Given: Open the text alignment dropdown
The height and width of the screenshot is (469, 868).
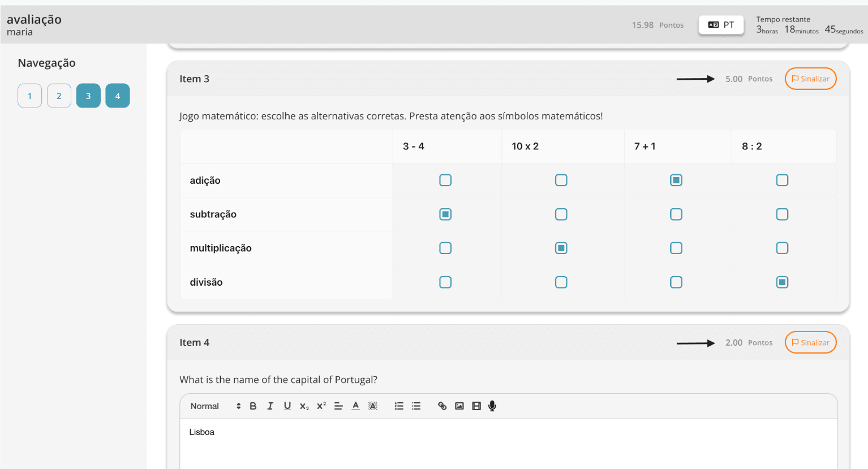Looking at the screenshot, I should click(338, 406).
